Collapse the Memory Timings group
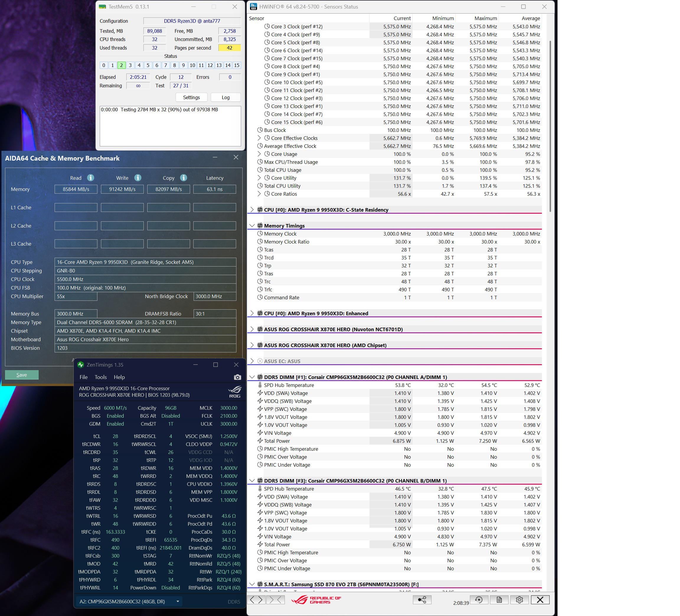 coord(252,225)
